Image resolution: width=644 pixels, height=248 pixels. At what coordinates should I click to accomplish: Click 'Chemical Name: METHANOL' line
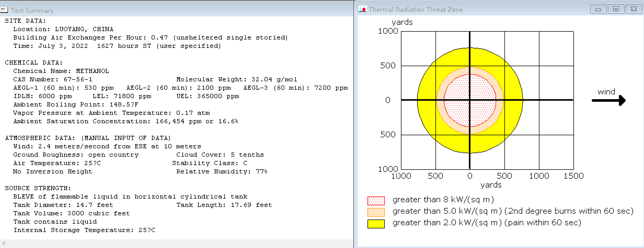pos(61,71)
